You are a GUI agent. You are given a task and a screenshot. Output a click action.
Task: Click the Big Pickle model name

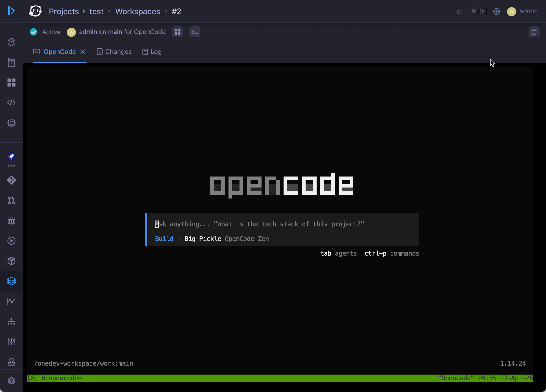point(203,239)
